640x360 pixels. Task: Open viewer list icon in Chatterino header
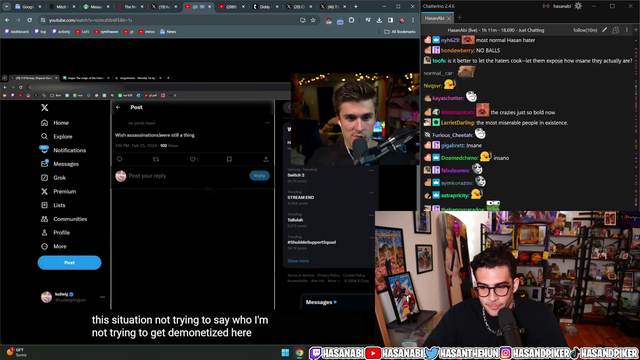click(616, 30)
